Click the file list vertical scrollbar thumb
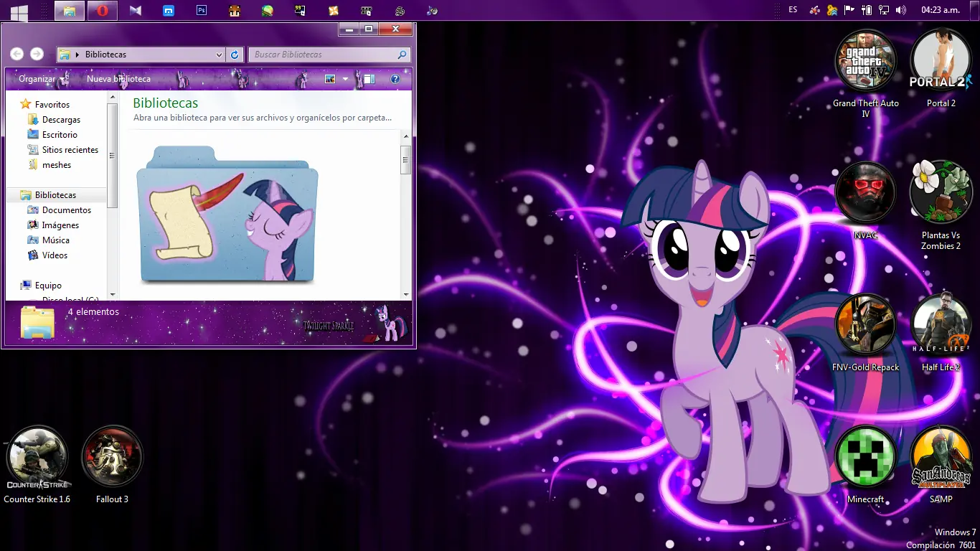This screenshot has height=551, width=980. point(405,159)
